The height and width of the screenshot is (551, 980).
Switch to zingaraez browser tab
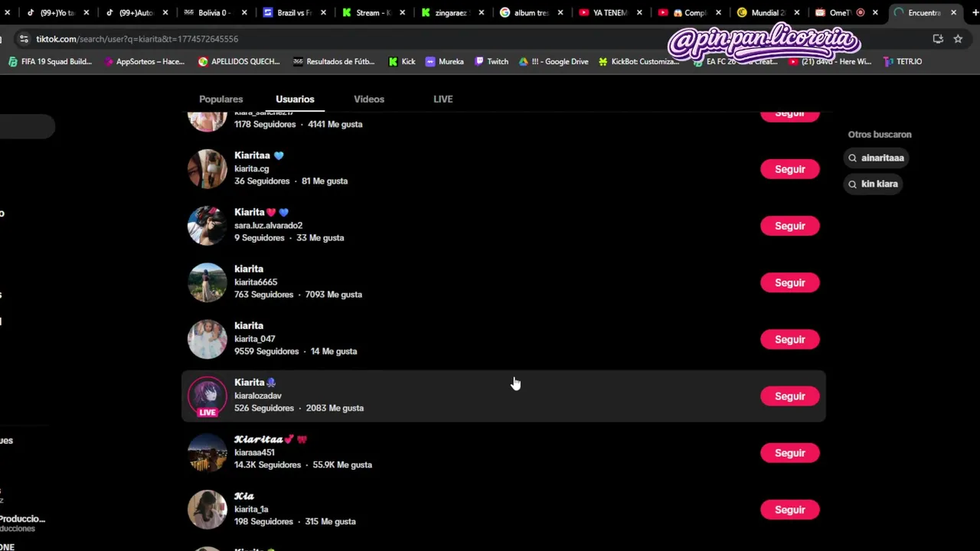point(452,12)
